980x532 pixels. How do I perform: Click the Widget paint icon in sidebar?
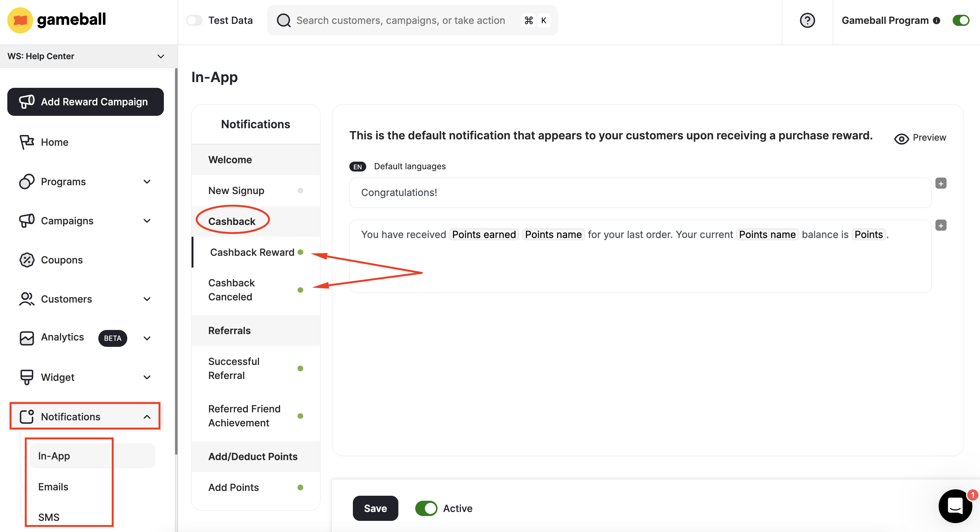26,377
